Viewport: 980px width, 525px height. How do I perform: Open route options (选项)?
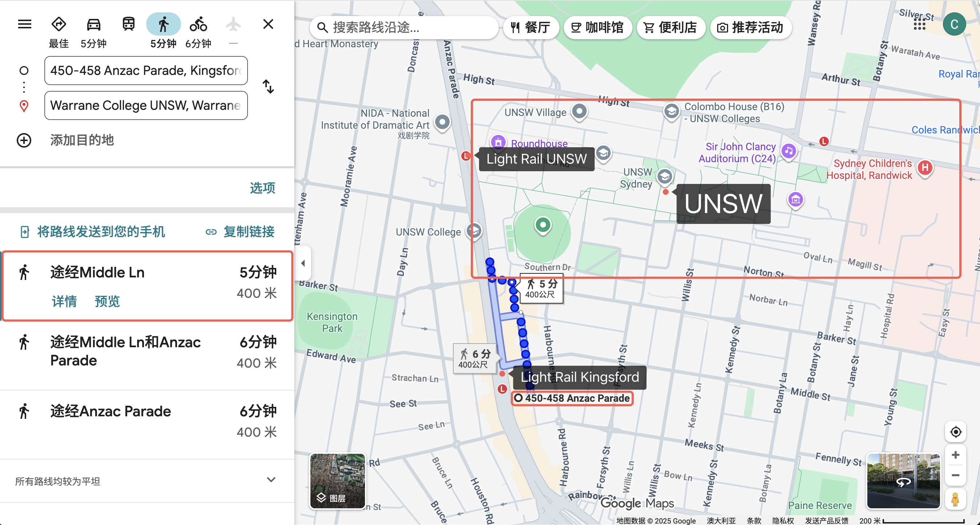coord(262,188)
